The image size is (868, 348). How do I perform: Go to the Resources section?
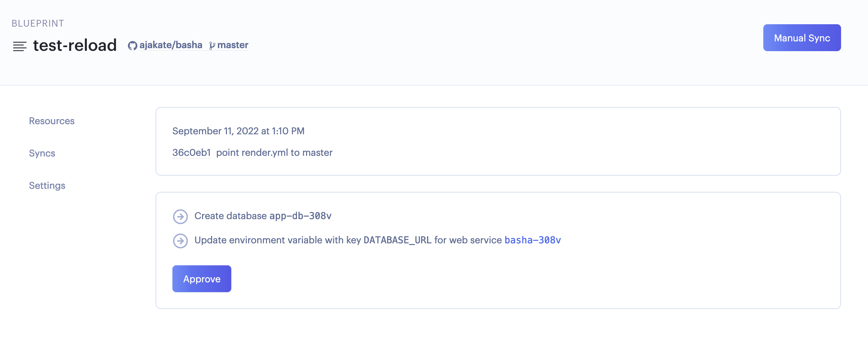(52, 121)
